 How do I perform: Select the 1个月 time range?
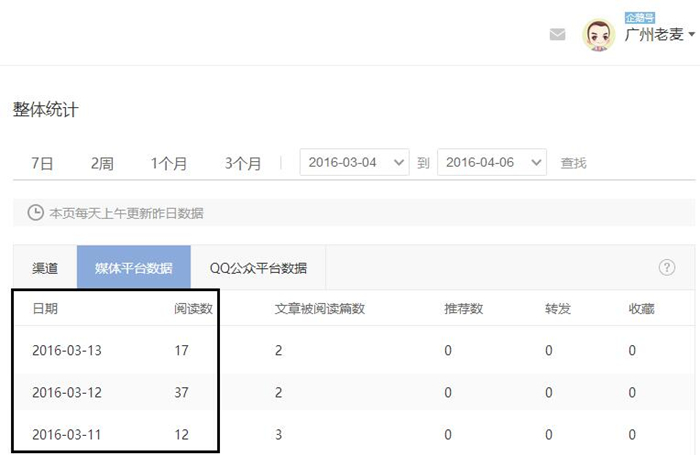(x=168, y=163)
